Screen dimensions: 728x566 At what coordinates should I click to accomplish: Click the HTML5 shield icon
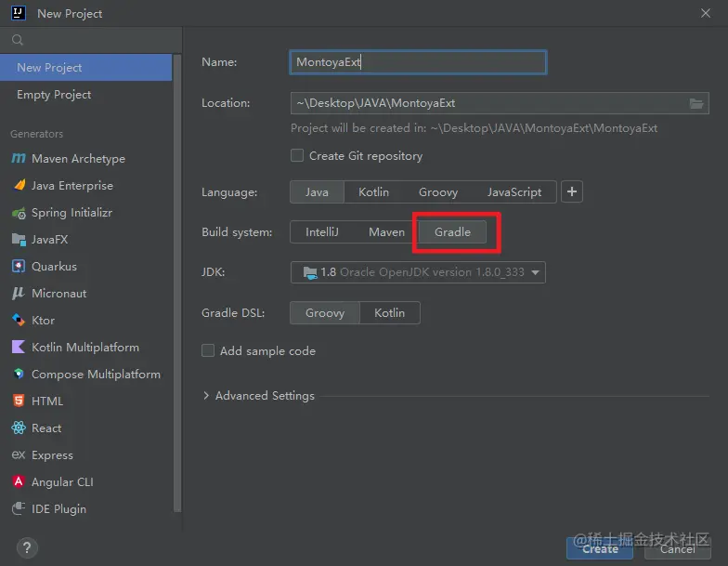tap(19, 401)
